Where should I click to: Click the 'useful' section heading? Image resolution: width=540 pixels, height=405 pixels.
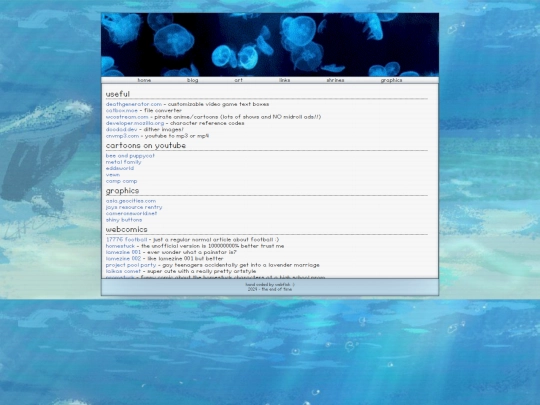(118, 94)
